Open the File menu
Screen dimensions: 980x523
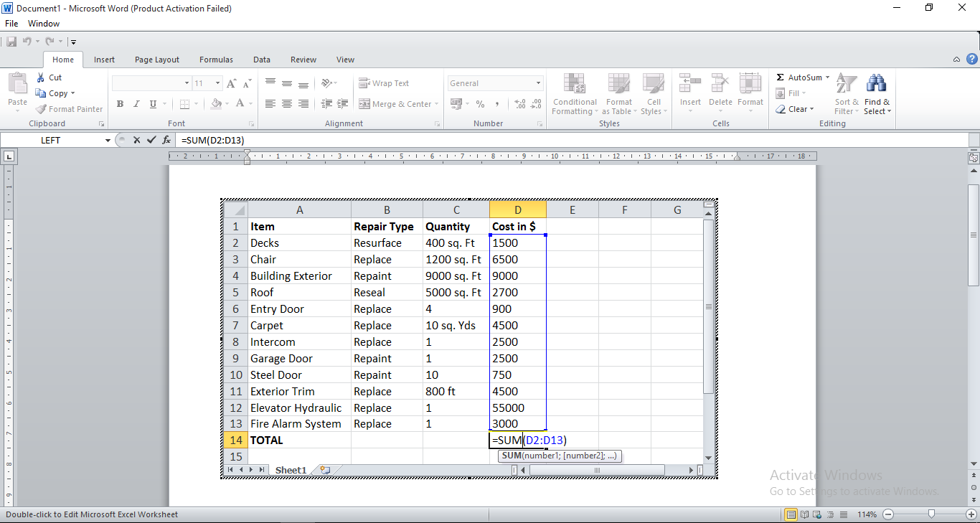(x=11, y=23)
